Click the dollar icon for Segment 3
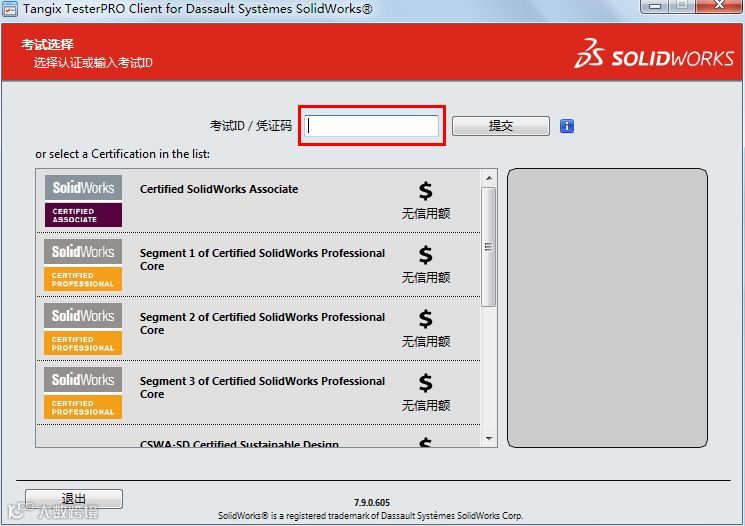The image size is (745, 526). pos(426,383)
